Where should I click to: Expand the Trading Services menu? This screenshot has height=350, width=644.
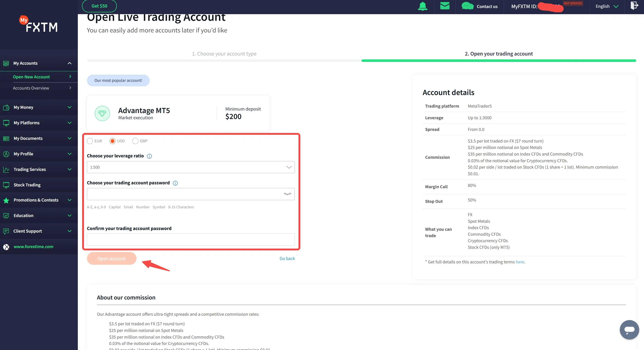click(70, 170)
